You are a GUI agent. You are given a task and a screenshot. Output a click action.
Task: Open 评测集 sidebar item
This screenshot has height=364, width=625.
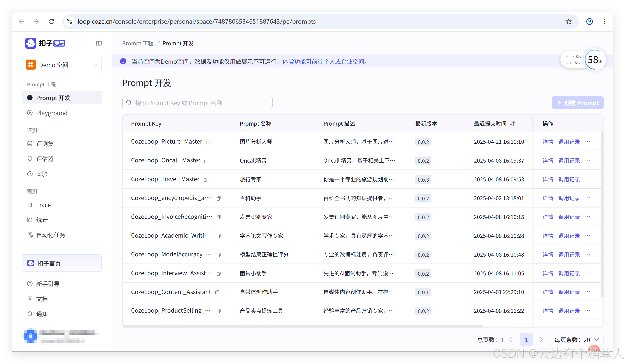45,144
